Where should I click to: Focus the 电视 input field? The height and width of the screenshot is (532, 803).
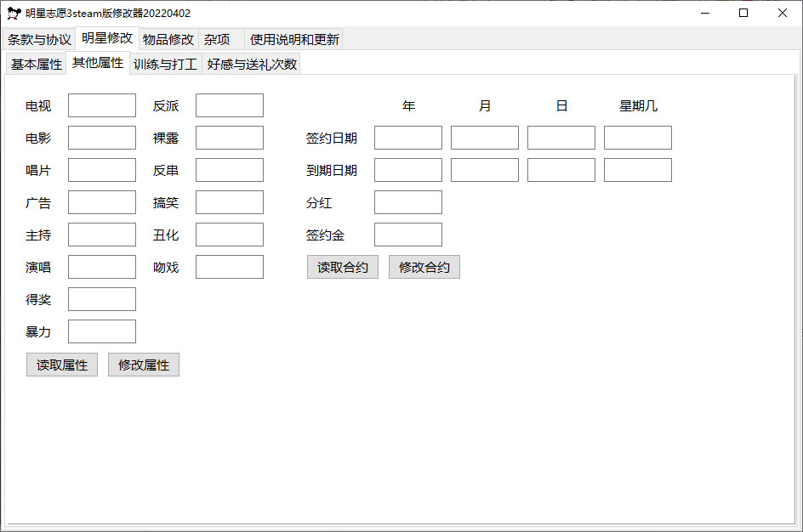(102, 105)
